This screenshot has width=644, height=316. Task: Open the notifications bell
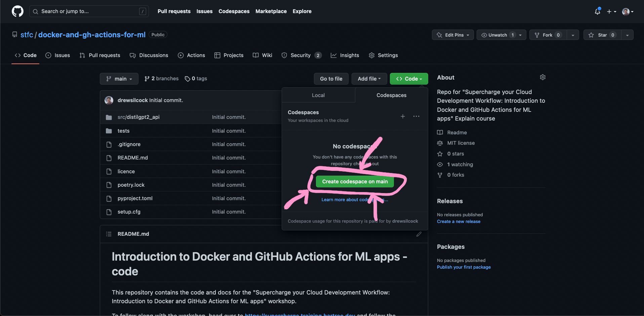(x=597, y=11)
